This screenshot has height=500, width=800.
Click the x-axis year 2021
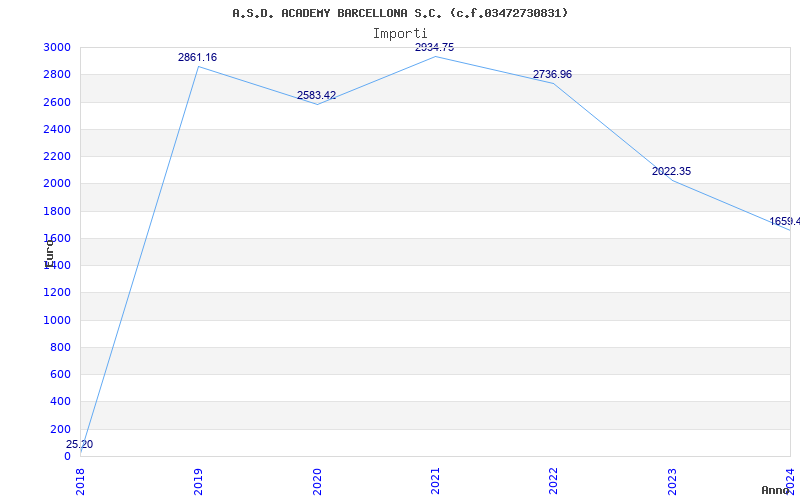tap(435, 482)
